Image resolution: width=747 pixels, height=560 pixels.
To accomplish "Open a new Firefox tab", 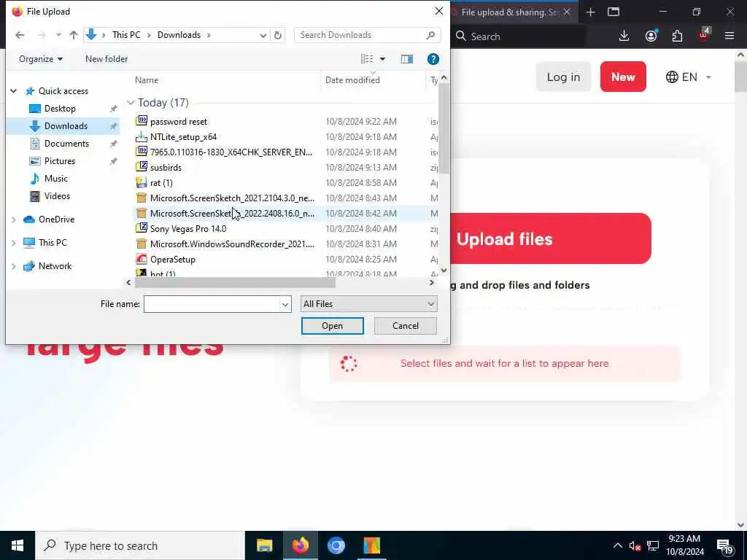I will pyautogui.click(x=590, y=12).
